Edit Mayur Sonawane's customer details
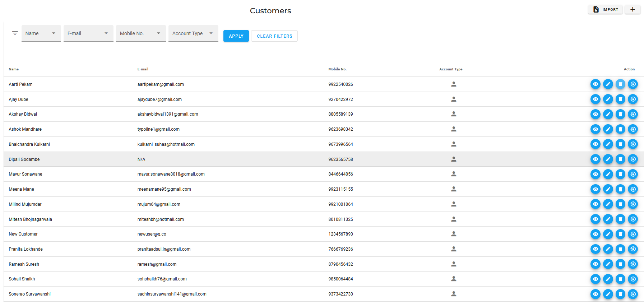This screenshot has width=644, height=302. [x=608, y=174]
